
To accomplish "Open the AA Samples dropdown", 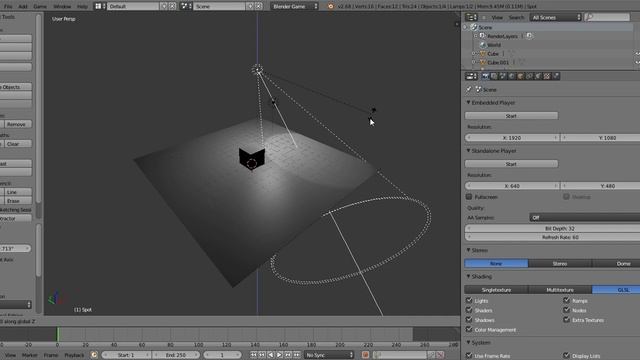I will click(x=584, y=218).
